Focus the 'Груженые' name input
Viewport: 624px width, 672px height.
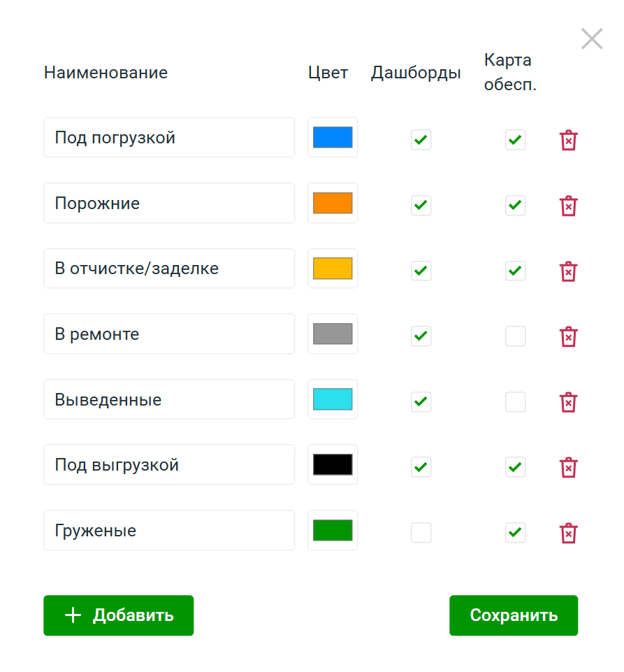[169, 531]
